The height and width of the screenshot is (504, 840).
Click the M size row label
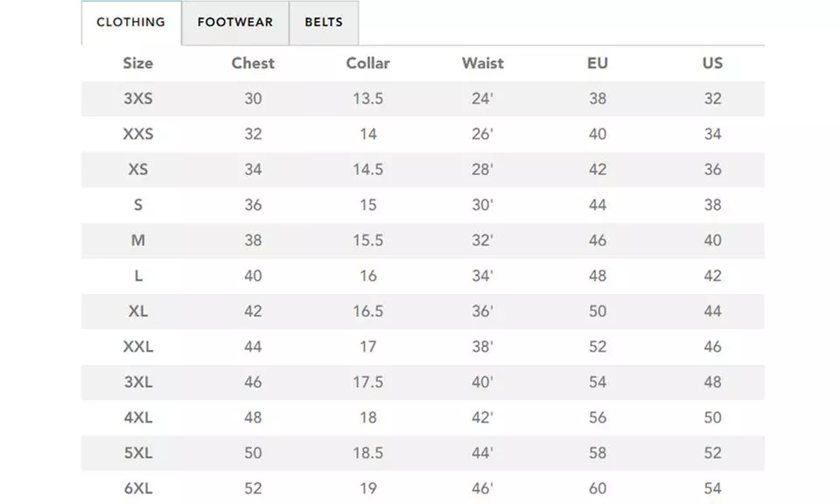click(x=138, y=241)
